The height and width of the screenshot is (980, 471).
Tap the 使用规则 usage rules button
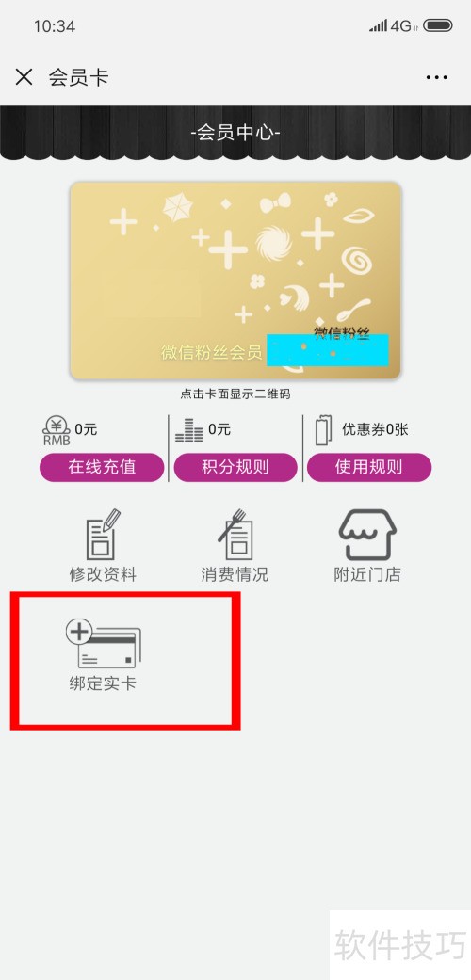pyautogui.click(x=369, y=467)
